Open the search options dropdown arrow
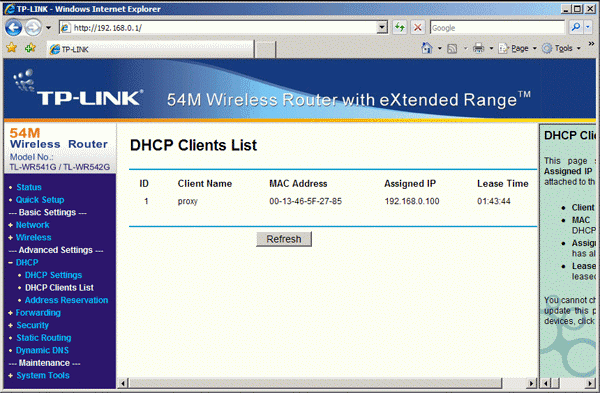Image resolution: width=600 pixels, height=393 pixels. tap(588, 27)
